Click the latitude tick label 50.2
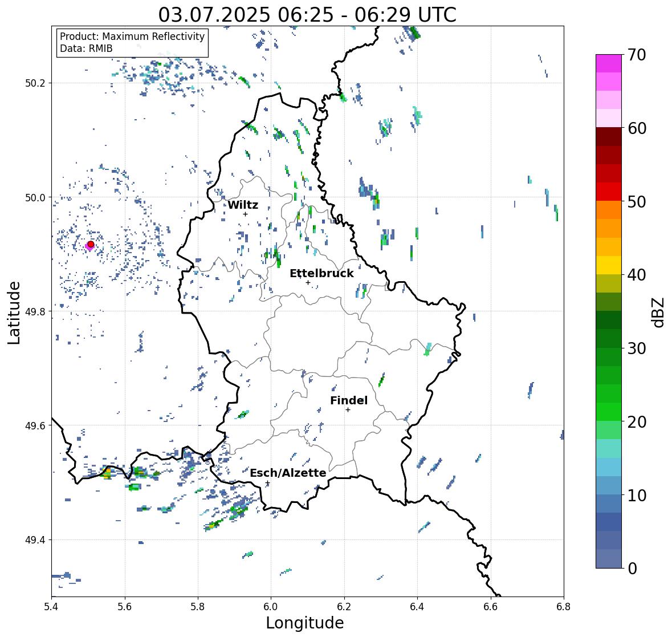This screenshot has height=637, width=672. tap(35, 83)
